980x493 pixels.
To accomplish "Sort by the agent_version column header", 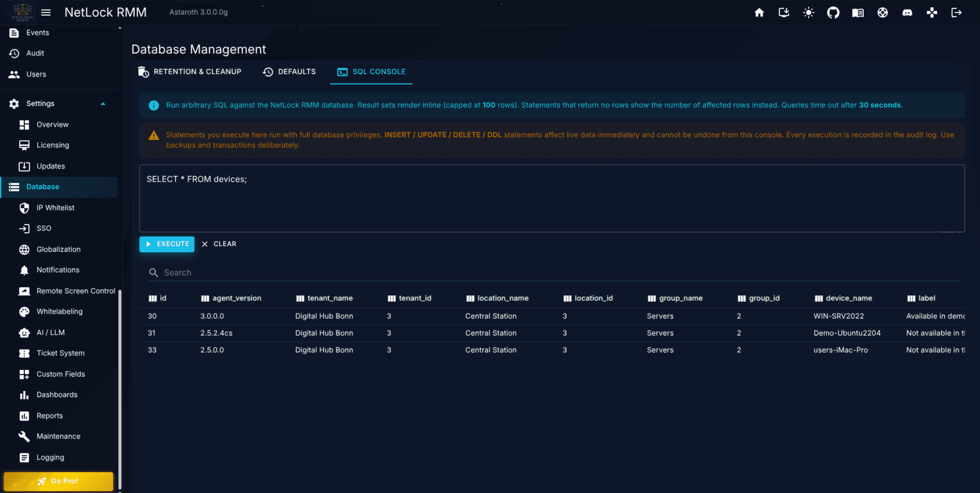I will [231, 299].
